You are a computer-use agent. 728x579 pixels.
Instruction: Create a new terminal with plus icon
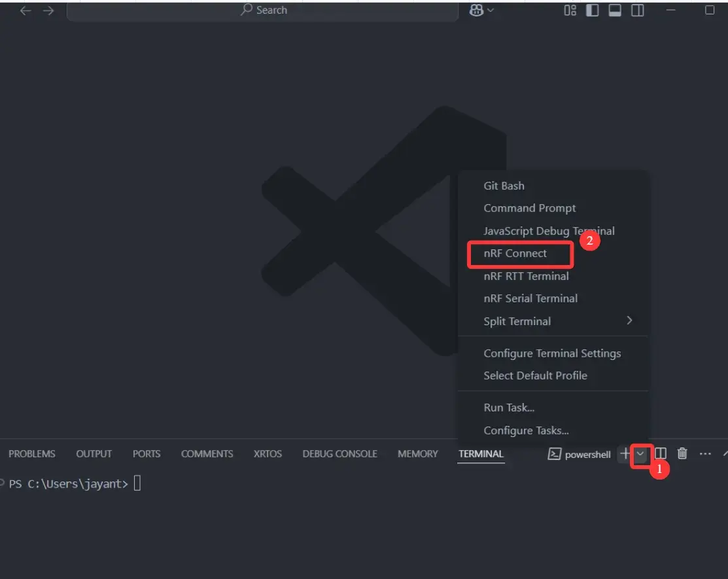click(x=625, y=453)
